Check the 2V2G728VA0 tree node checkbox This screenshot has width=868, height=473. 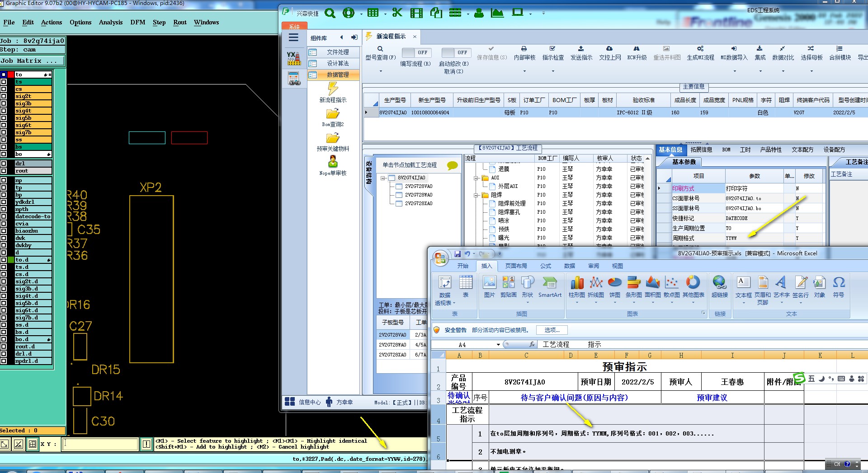click(x=399, y=186)
